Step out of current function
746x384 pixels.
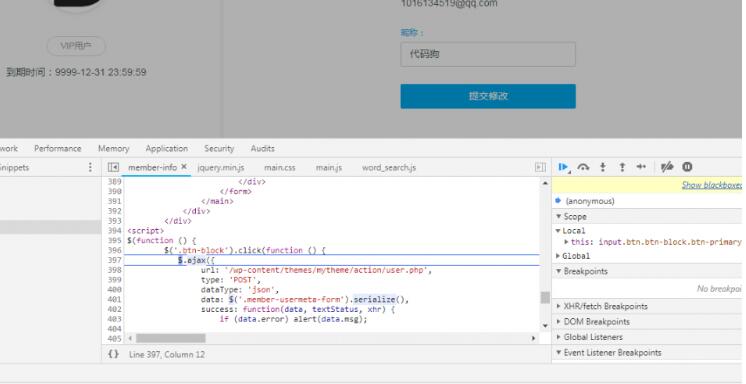622,167
